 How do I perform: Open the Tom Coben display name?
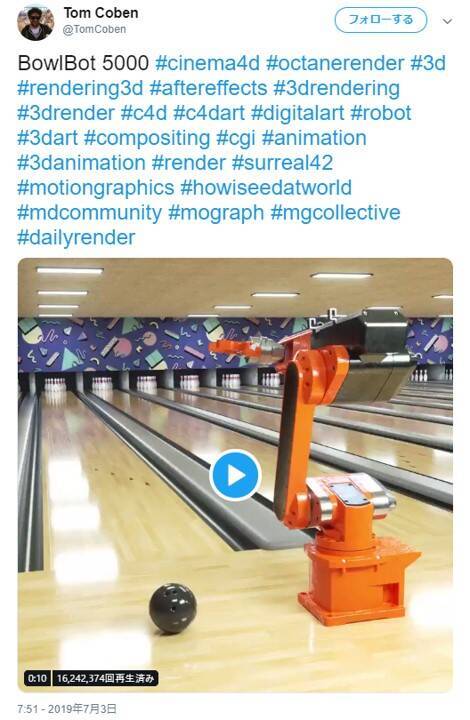click(101, 13)
